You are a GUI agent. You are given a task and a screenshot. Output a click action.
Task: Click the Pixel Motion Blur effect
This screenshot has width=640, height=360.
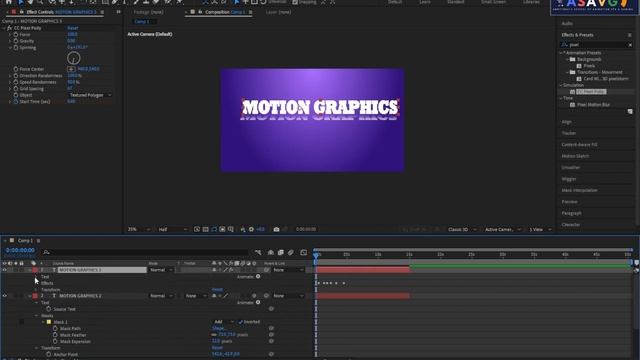click(x=593, y=105)
